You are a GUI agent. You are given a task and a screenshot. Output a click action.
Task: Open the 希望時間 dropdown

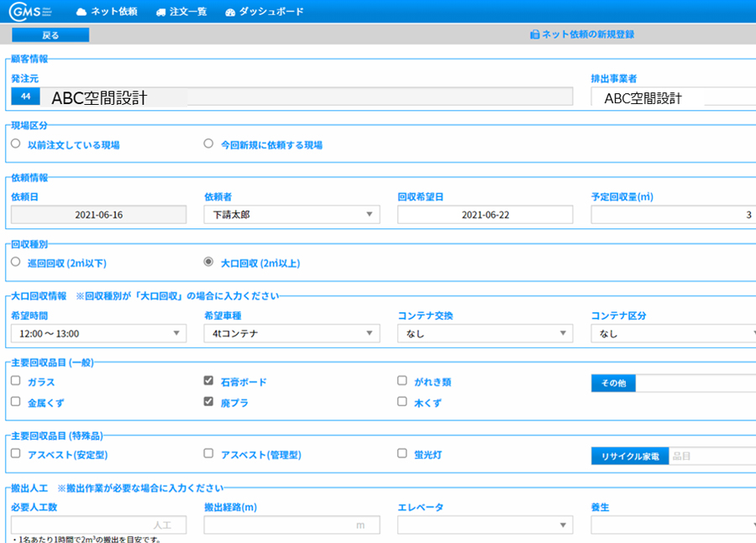coord(99,333)
